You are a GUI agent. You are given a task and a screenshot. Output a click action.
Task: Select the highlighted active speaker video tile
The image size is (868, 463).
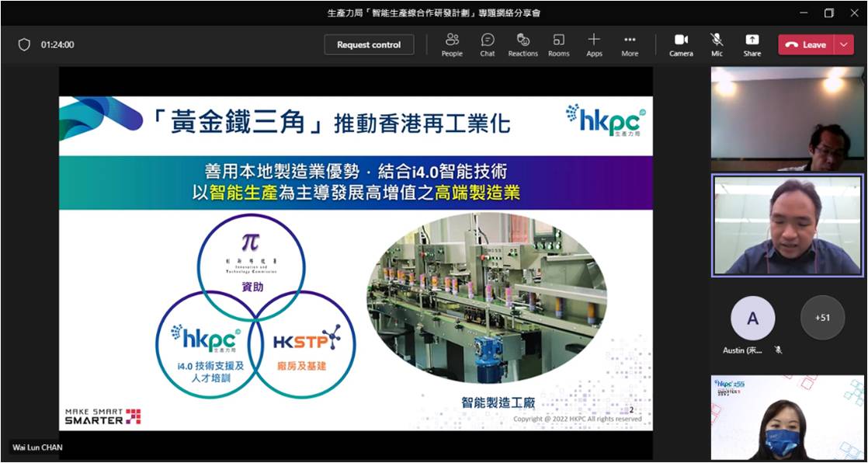click(x=786, y=225)
